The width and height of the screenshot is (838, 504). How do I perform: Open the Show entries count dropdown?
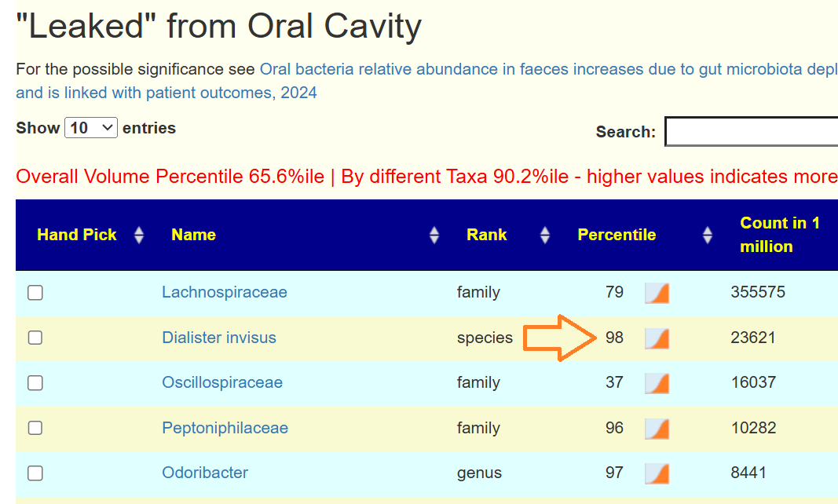click(x=91, y=128)
